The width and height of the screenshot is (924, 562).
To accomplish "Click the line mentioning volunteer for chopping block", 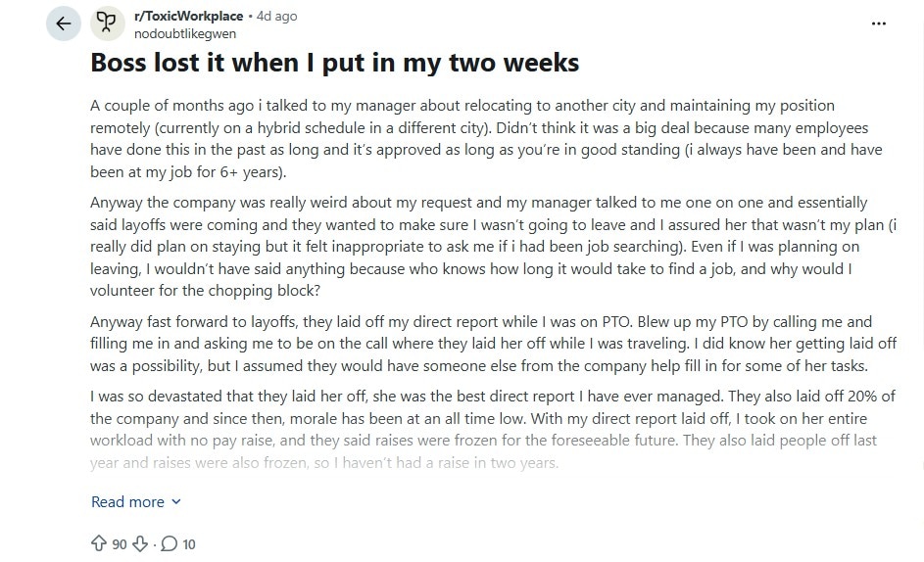I will point(205,291).
